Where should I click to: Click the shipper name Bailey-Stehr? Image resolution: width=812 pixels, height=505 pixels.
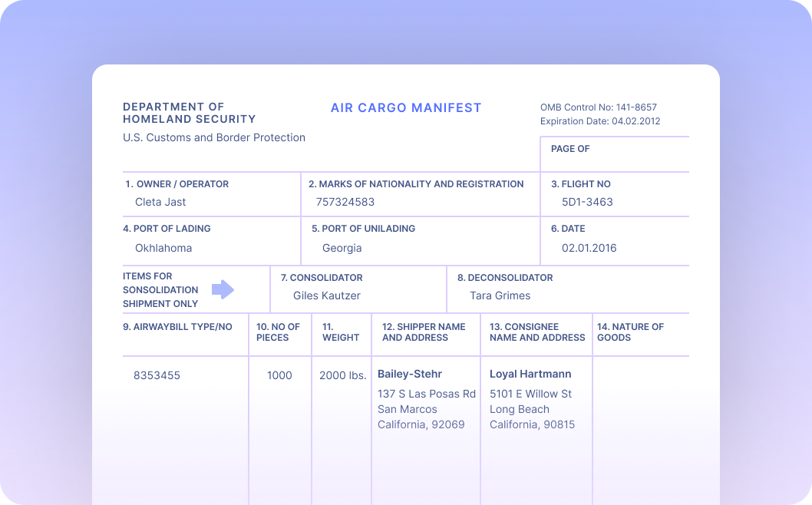410,374
